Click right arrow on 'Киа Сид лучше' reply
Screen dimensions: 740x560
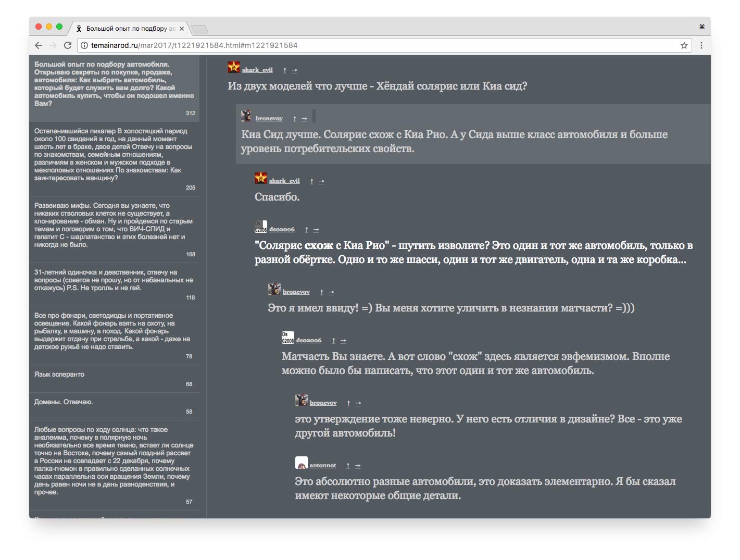pos(304,118)
